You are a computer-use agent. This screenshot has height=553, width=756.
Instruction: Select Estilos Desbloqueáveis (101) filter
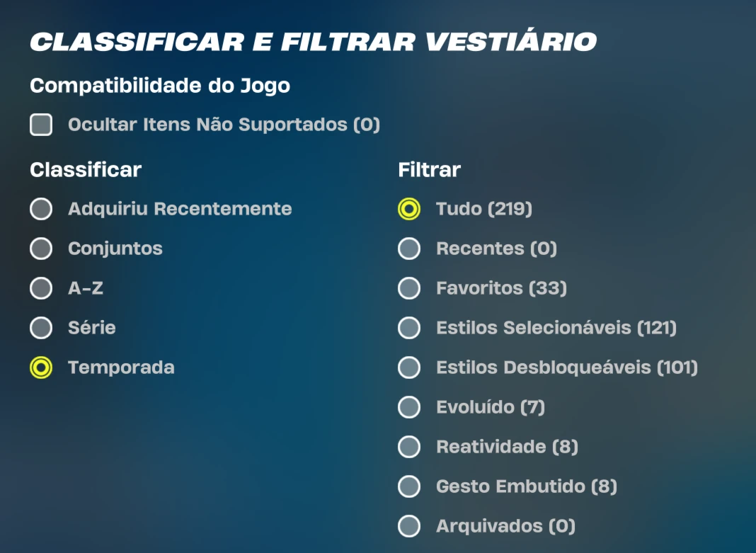click(409, 368)
